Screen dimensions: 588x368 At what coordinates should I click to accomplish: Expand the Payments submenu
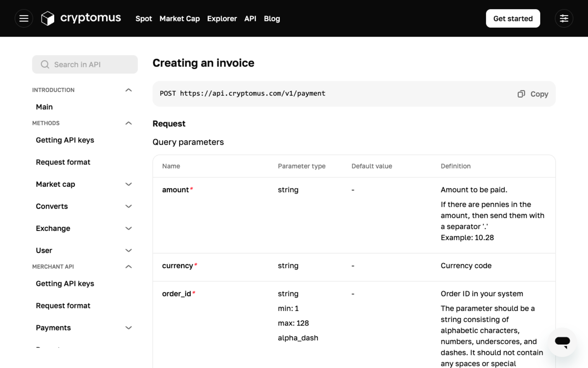(129, 328)
